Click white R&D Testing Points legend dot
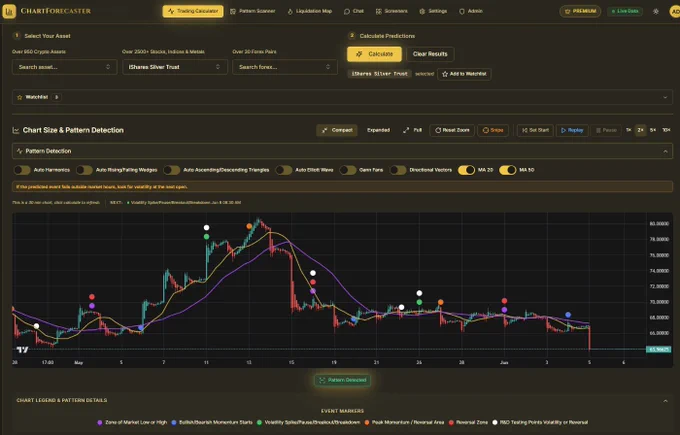The image size is (680, 435). 494,422
